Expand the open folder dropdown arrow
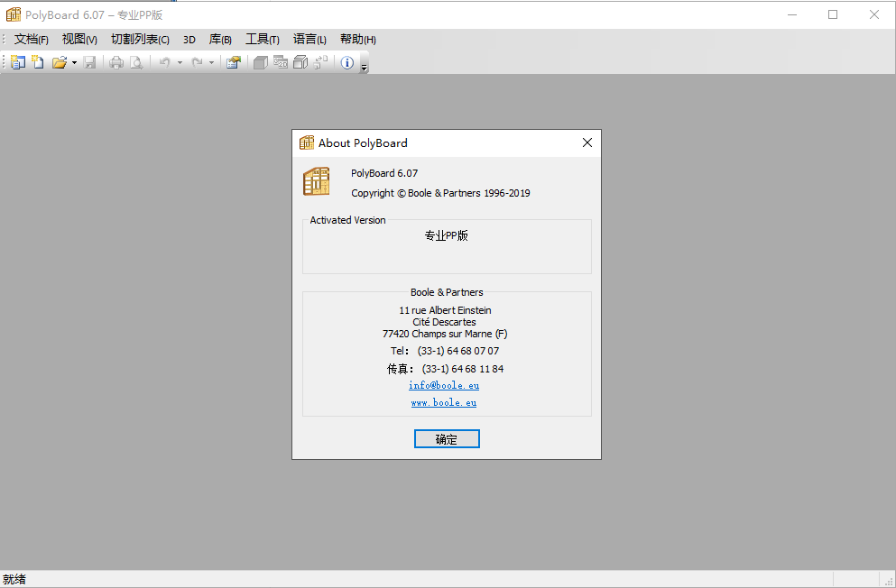The height and width of the screenshot is (588, 896). (x=74, y=62)
